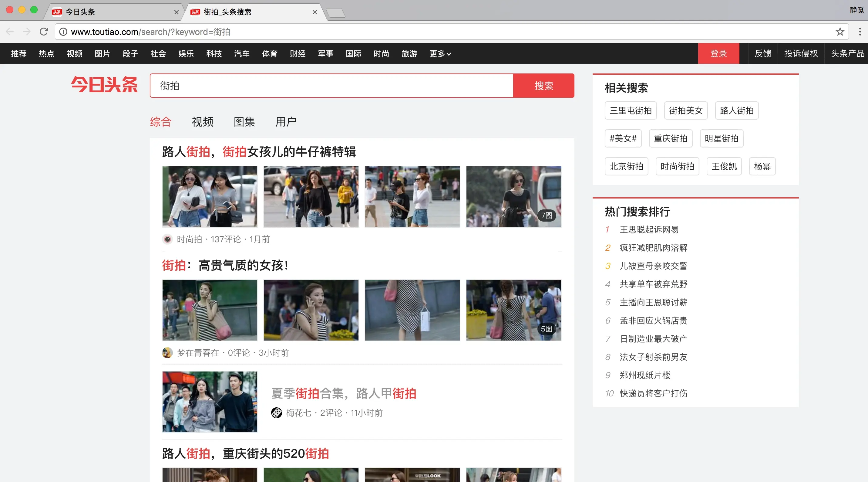Open Chrome three-dot menu
This screenshot has width=868, height=482.
tap(860, 32)
